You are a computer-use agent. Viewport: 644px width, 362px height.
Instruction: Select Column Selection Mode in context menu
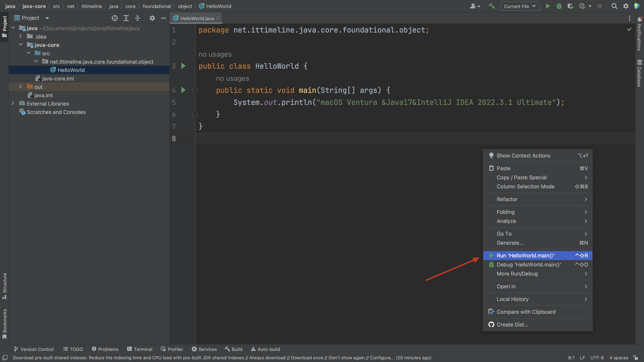538,186
